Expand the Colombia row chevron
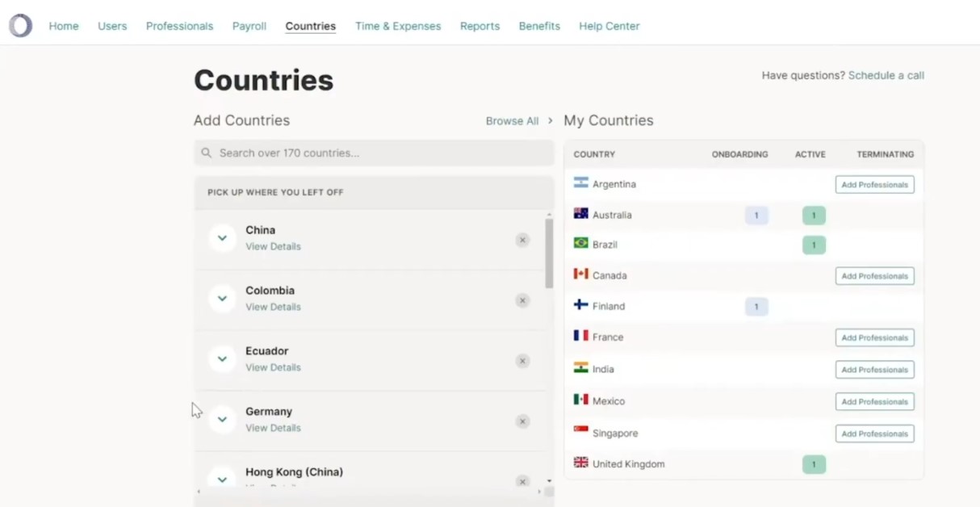Screen dimensions: 980x507 (222, 299)
